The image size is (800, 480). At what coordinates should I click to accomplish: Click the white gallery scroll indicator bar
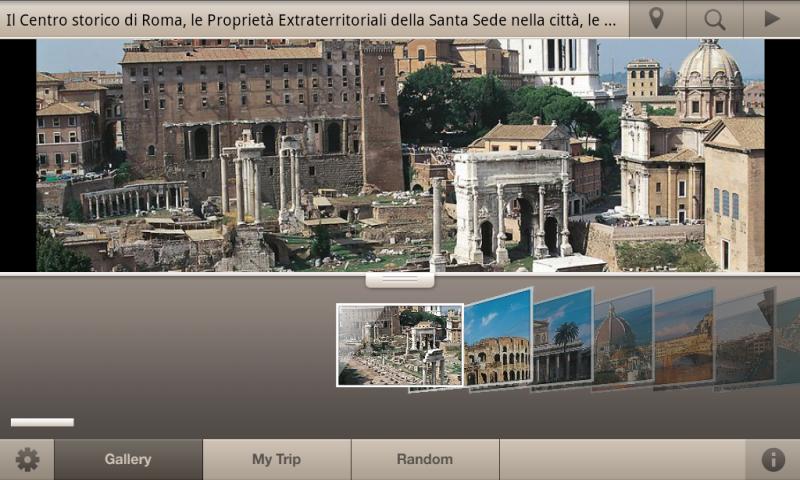(x=42, y=422)
